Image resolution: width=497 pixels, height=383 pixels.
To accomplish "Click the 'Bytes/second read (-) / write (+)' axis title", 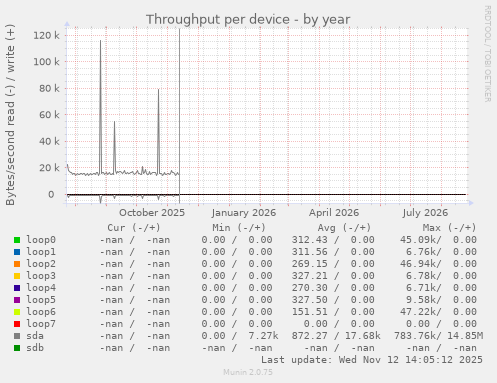I will [x=10, y=115].
